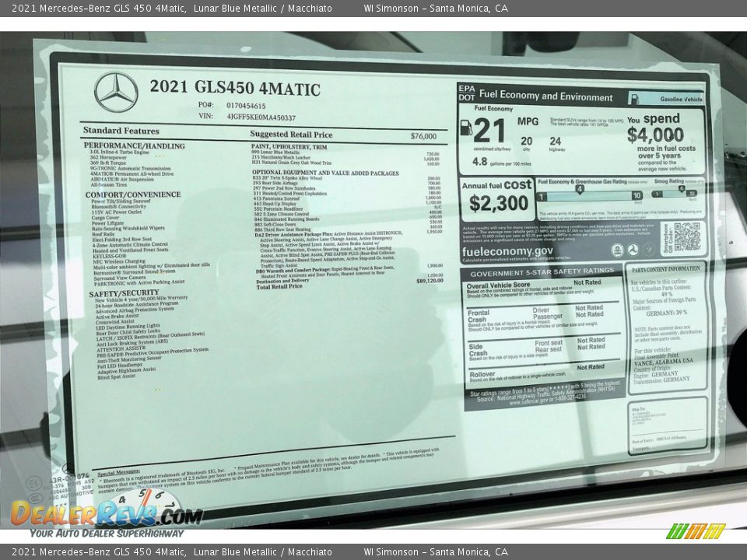This screenshot has height=560, width=747.
Task: Click the vehicle title caption in footer bar
Action: [x=172, y=552]
